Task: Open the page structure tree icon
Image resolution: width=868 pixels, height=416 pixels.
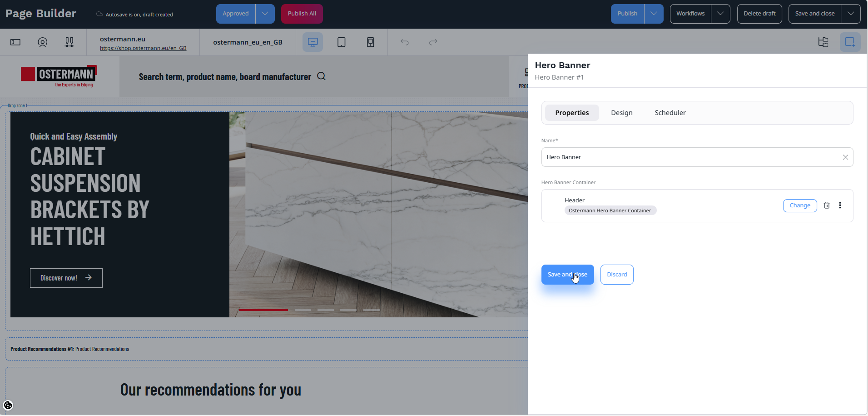Action: (x=823, y=42)
